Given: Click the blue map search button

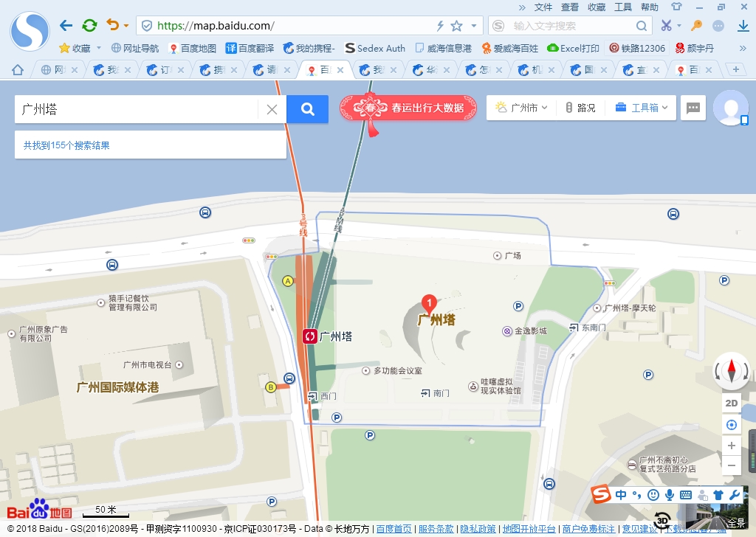Looking at the screenshot, I should (308, 109).
